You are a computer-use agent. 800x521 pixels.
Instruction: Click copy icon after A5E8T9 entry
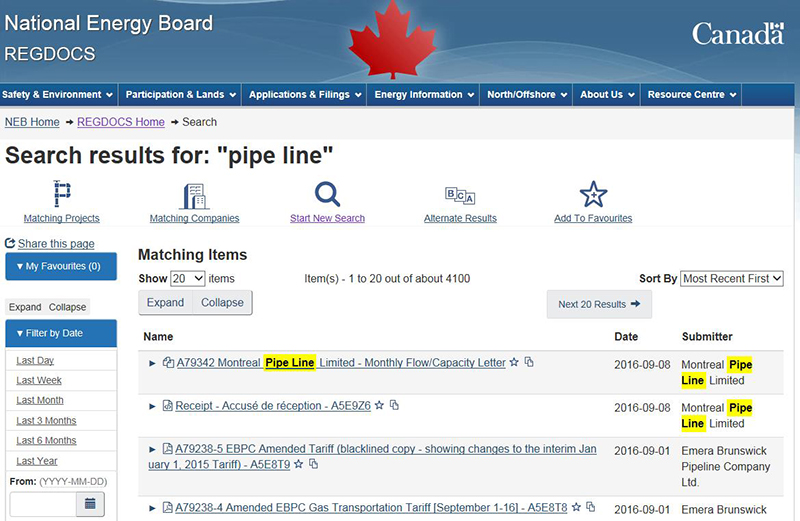pyautogui.click(x=314, y=464)
